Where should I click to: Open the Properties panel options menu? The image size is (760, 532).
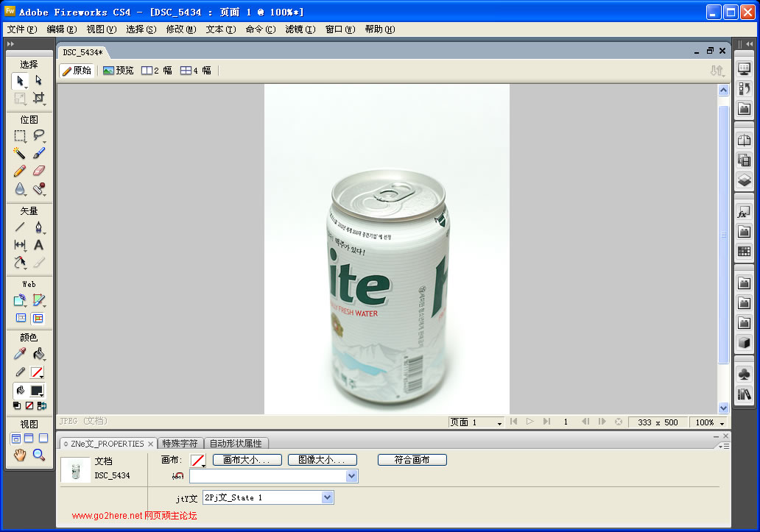pos(725,446)
